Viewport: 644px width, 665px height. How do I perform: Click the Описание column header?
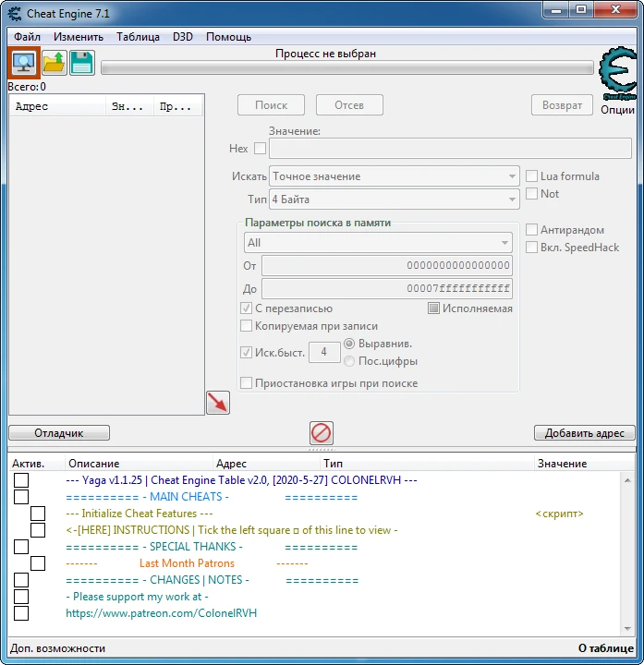pos(139,463)
